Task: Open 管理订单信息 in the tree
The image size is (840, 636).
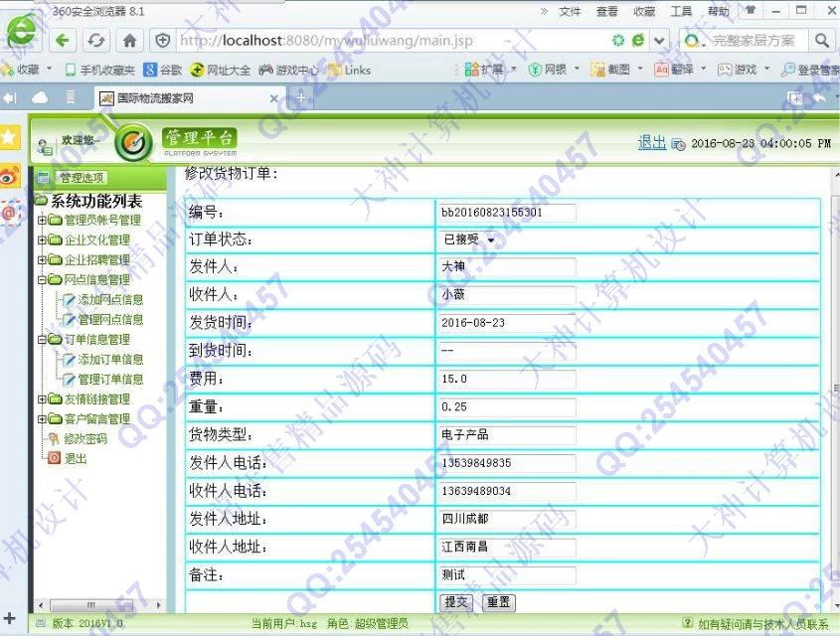Action: click(x=109, y=379)
